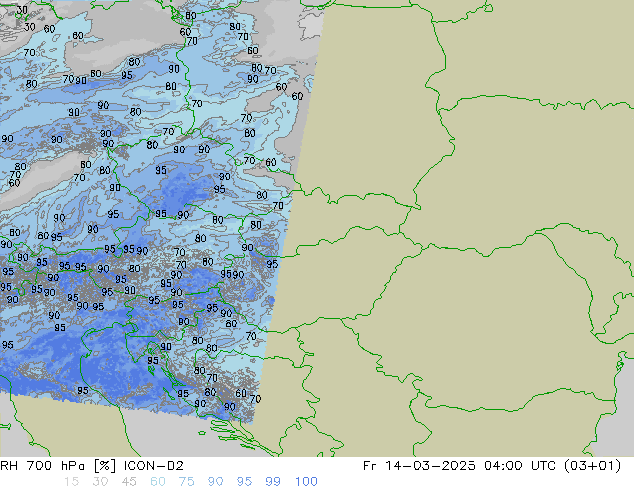634x490 pixels.
Task: Select legend value 30 in color scale
Action: click(100, 482)
